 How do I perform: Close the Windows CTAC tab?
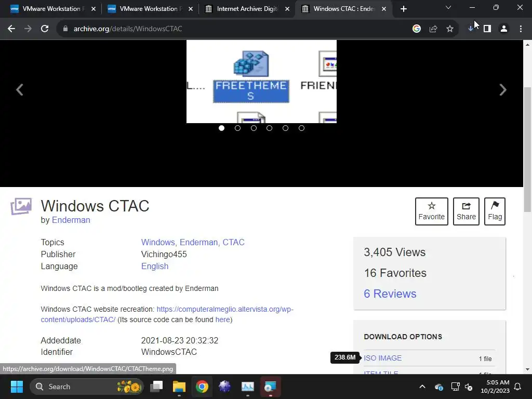click(x=384, y=9)
